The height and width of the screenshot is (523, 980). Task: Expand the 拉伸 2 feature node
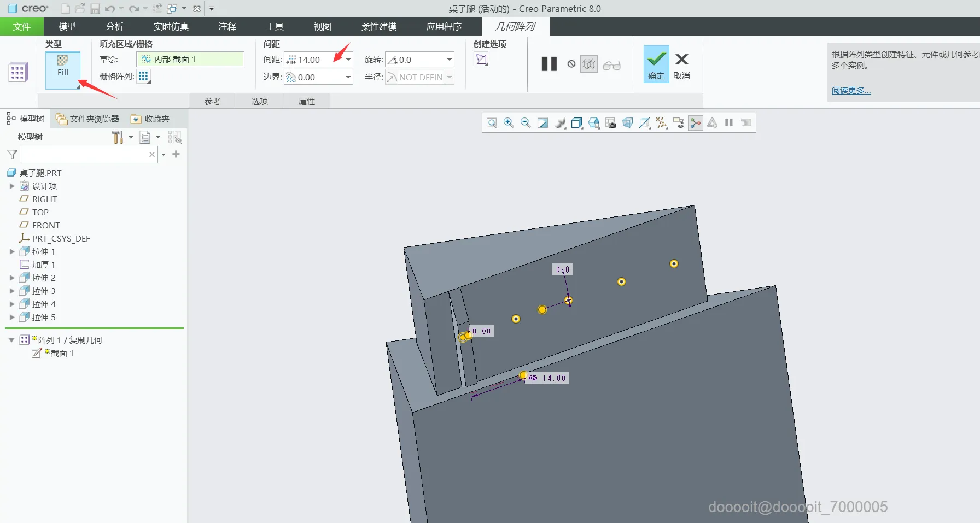[12, 278]
